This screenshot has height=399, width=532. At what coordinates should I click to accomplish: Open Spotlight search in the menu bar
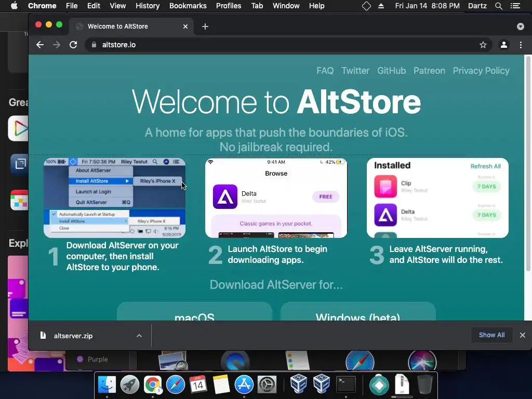point(498,6)
